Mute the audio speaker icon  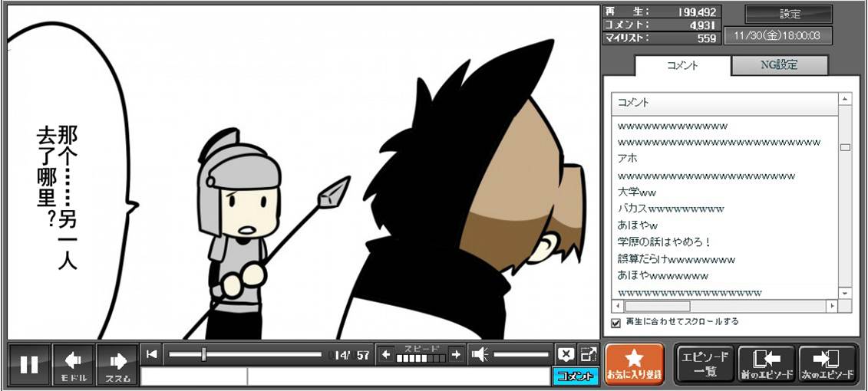(x=480, y=354)
